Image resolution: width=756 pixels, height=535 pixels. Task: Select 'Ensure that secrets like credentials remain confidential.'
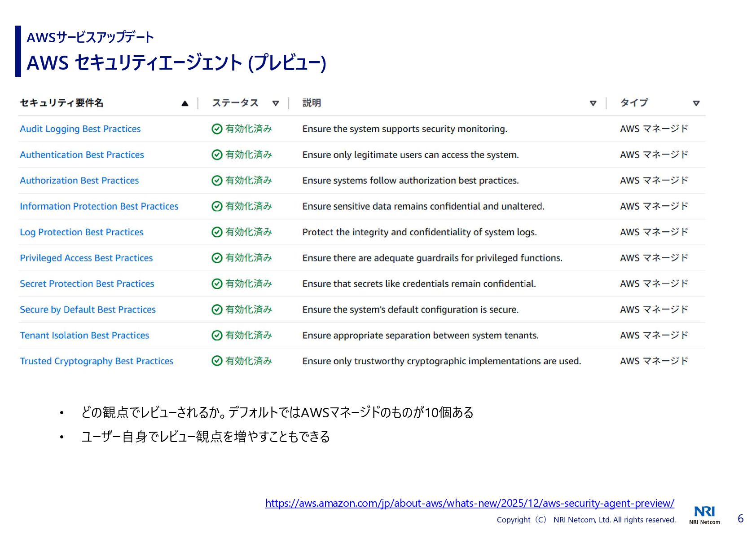click(419, 284)
